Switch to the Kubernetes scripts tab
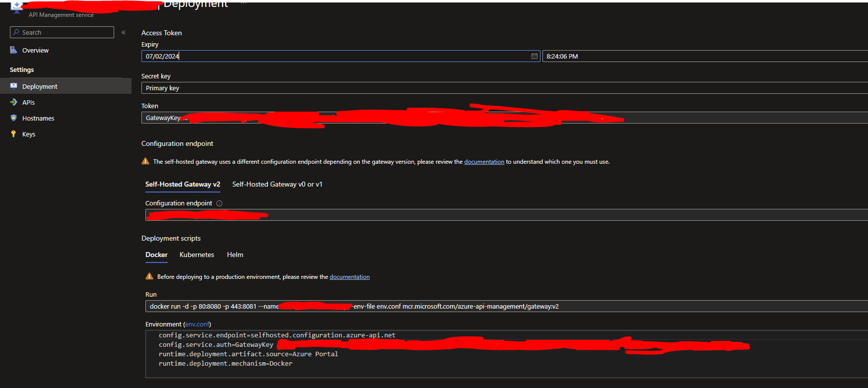This screenshot has height=388, width=868. pos(197,255)
